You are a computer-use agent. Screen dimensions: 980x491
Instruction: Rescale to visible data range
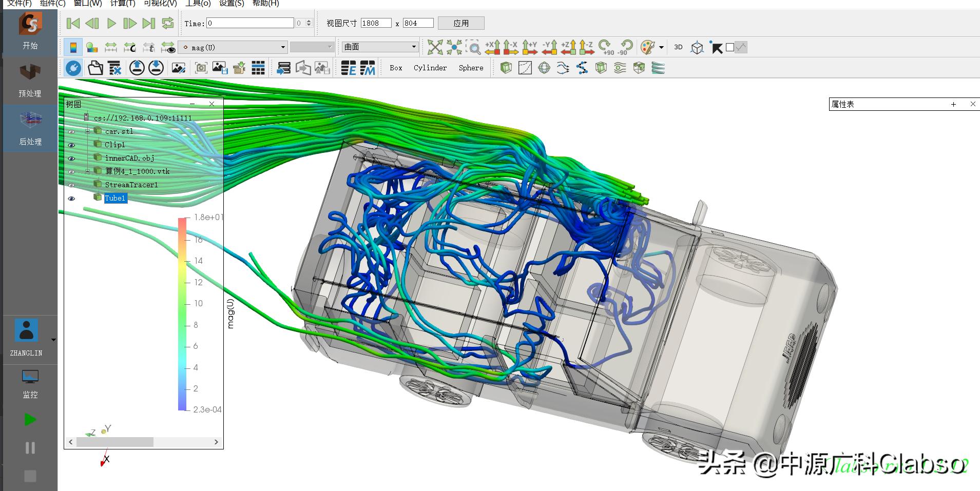pos(168,47)
